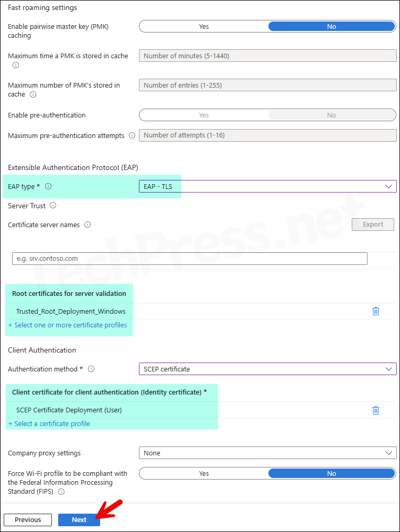Open the Authentication method dropdown
This screenshot has width=400, height=532.
pyautogui.click(x=268, y=369)
